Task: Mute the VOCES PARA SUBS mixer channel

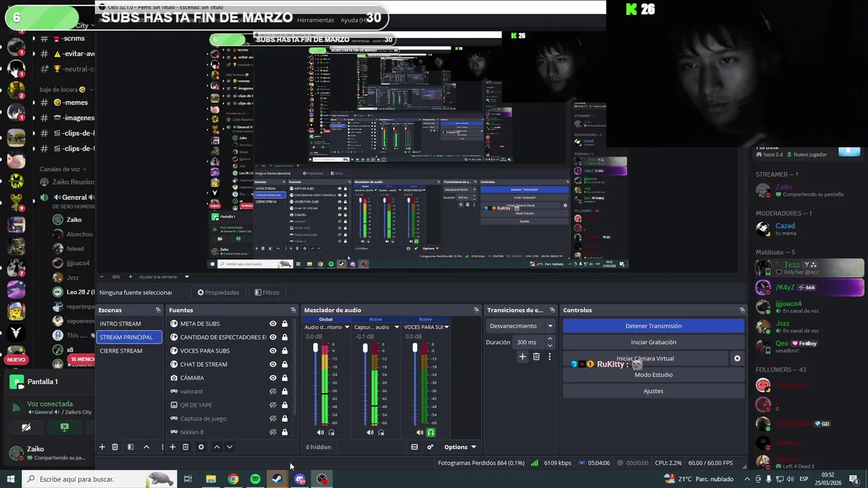Action: pos(420,432)
